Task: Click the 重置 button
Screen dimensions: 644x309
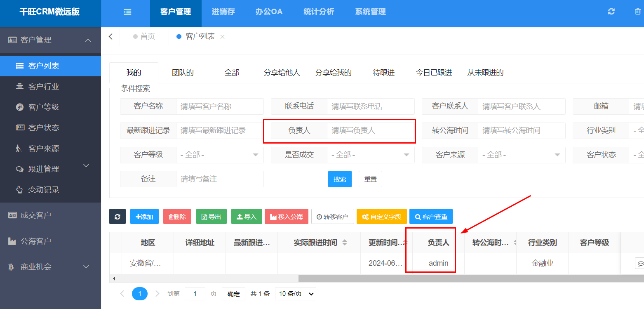Action: (x=370, y=179)
